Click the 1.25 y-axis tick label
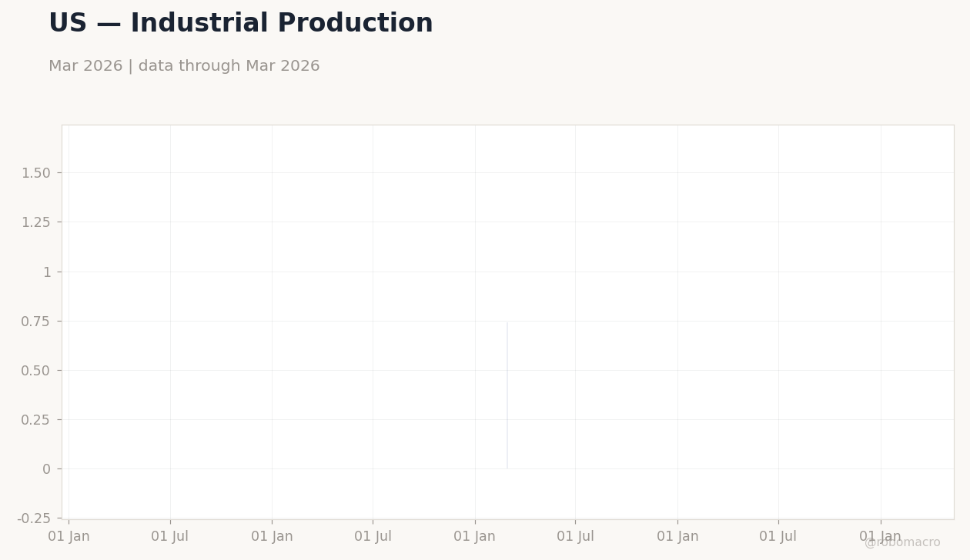970x560 pixels. [x=36, y=222]
